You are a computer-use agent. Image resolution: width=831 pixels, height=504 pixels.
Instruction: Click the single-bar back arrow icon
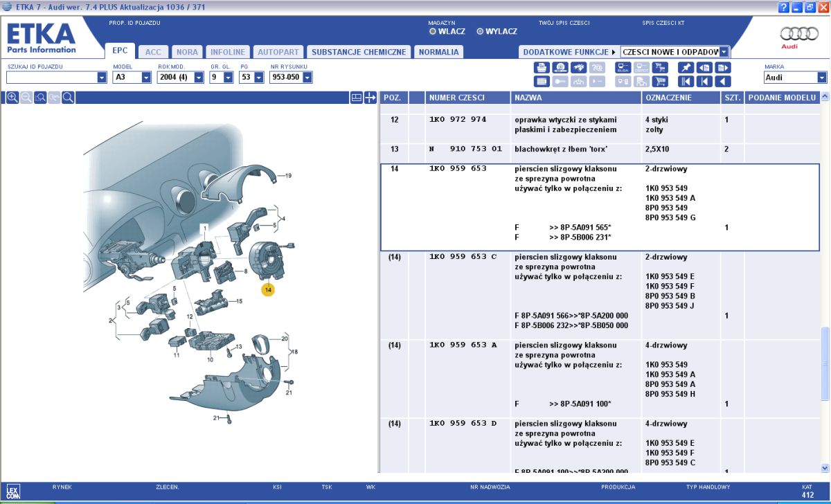[704, 81]
